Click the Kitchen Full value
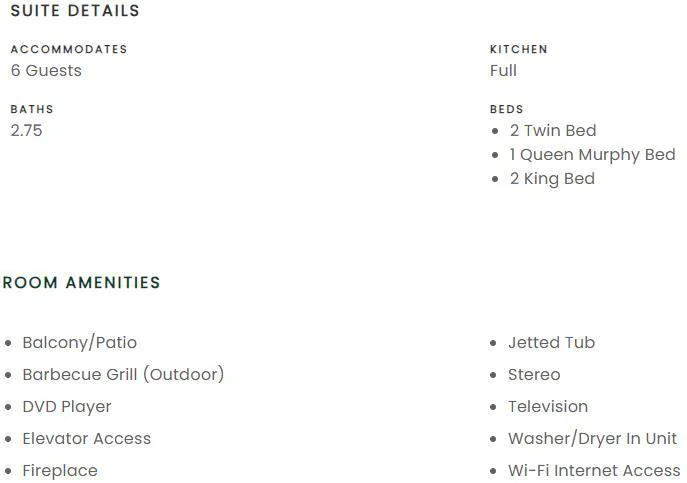This screenshot has width=687, height=483. point(503,71)
